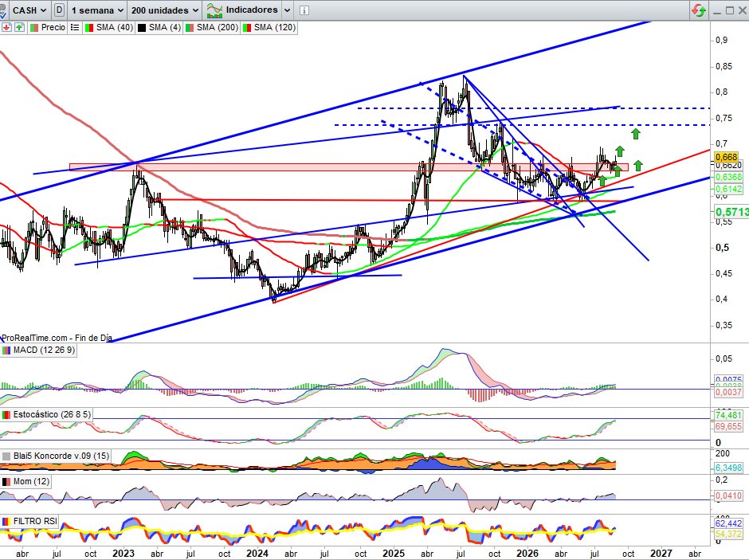Viewport: 749px width, 560px height.
Task: Open the Estocástico (26 8 5) label
Action: click(52, 414)
